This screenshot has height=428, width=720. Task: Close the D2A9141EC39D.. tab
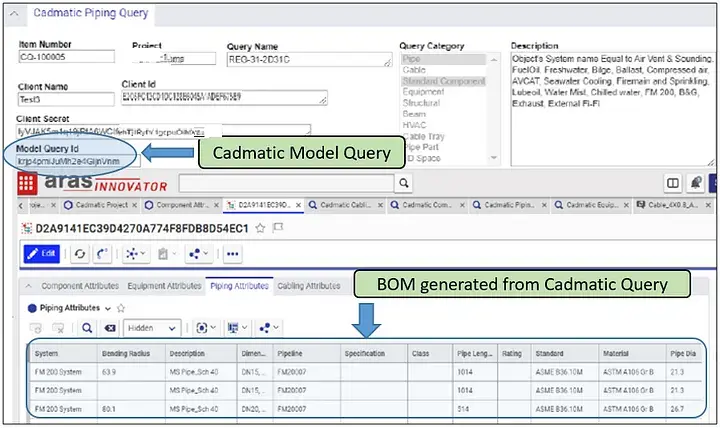298,205
